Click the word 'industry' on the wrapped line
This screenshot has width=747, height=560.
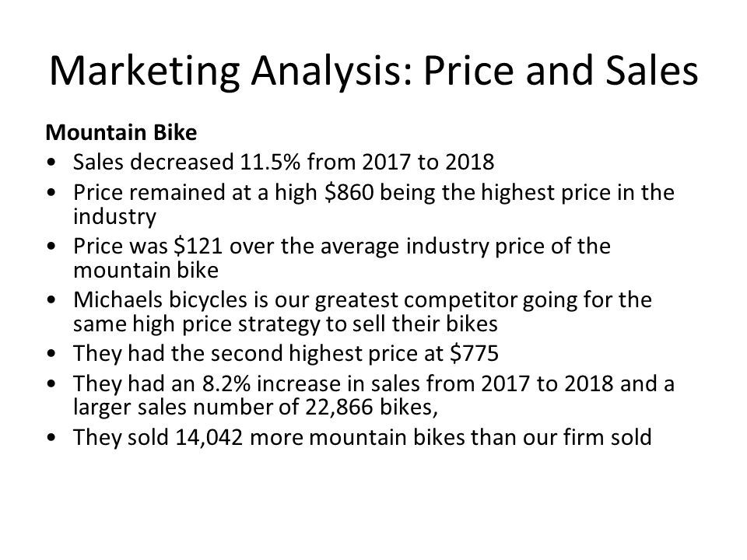[114, 217]
